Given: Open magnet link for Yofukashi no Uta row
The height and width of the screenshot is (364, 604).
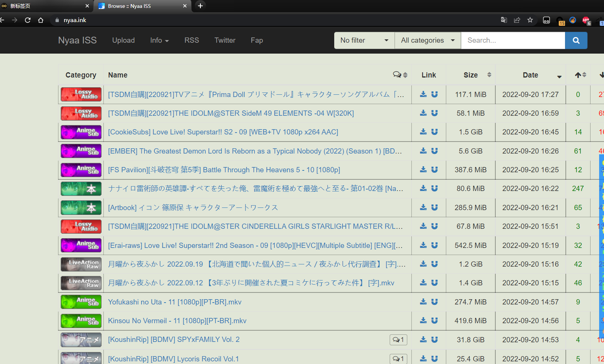Looking at the screenshot, I should tap(435, 302).
